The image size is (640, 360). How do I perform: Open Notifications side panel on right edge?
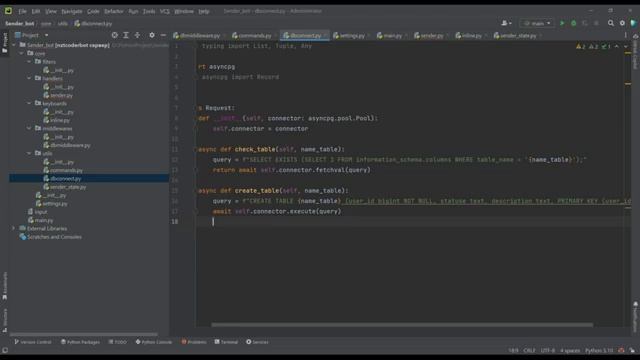(636, 317)
